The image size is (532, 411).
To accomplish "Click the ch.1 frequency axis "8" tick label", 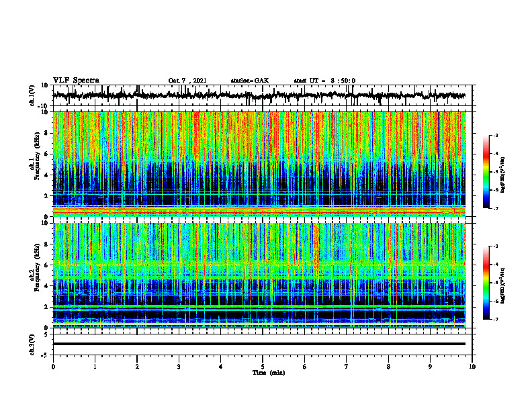I will coord(48,134).
